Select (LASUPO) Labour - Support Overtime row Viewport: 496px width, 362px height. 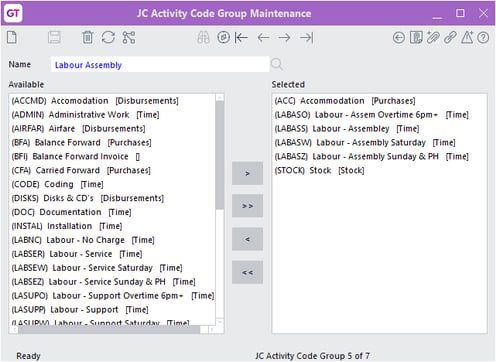pyautogui.click(x=113, y=296)
